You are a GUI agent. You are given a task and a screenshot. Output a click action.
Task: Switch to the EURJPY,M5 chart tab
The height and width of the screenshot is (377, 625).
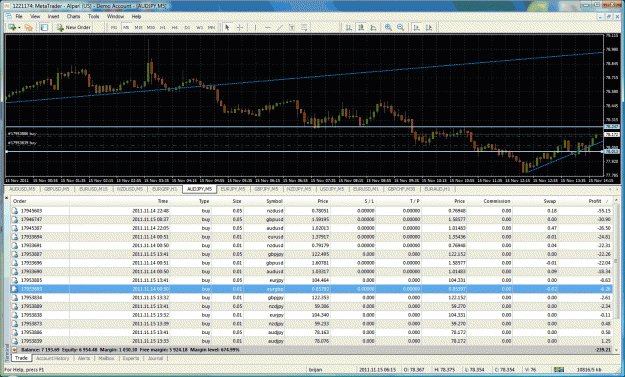tap(233, 189)
